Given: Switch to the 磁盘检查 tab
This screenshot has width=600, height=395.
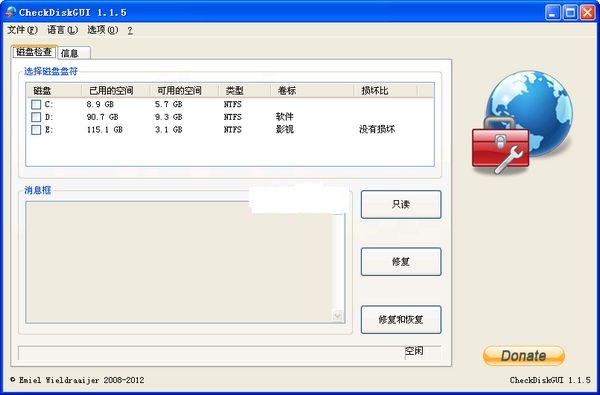Looking at the screenshot, I should (x=34, y=52).
